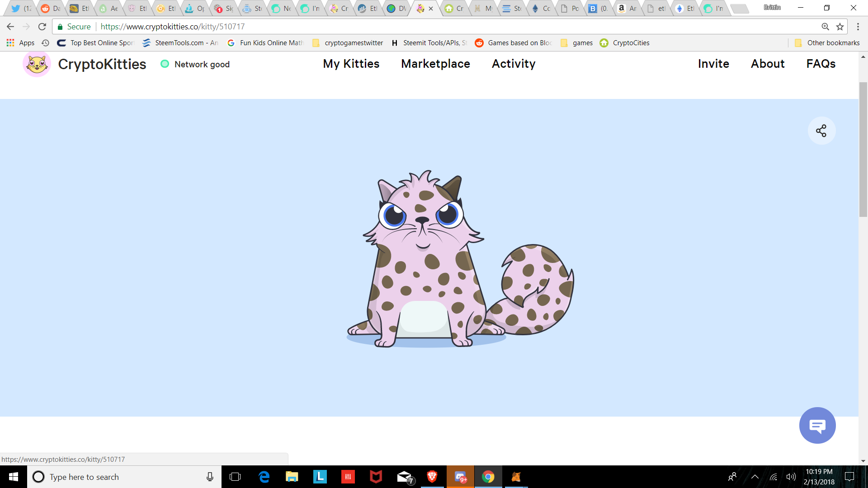Open the Brave browser taskbar icon

click(432, 477)
